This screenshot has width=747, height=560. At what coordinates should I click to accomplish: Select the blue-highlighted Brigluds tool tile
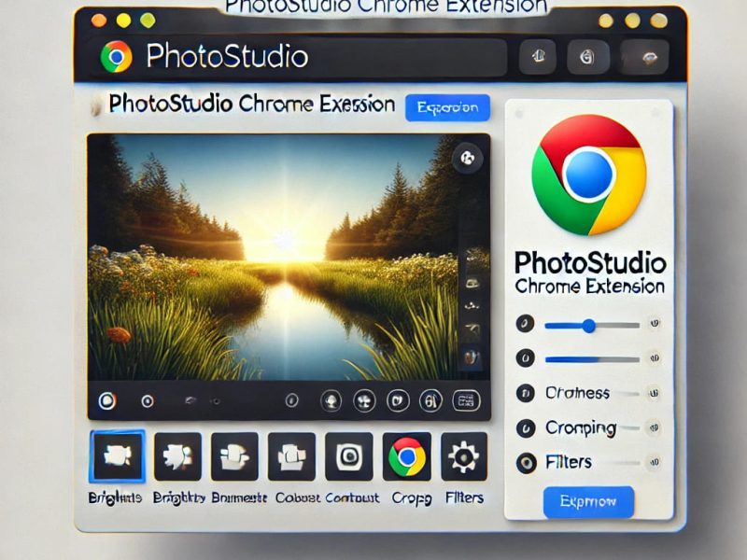(x=118, y=456)
